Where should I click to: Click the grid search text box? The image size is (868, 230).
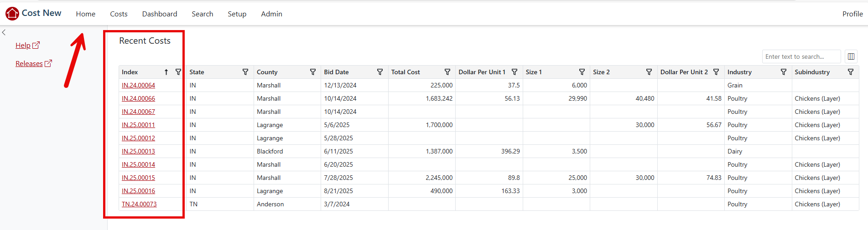pyautogui.click(x=800, y=56)
